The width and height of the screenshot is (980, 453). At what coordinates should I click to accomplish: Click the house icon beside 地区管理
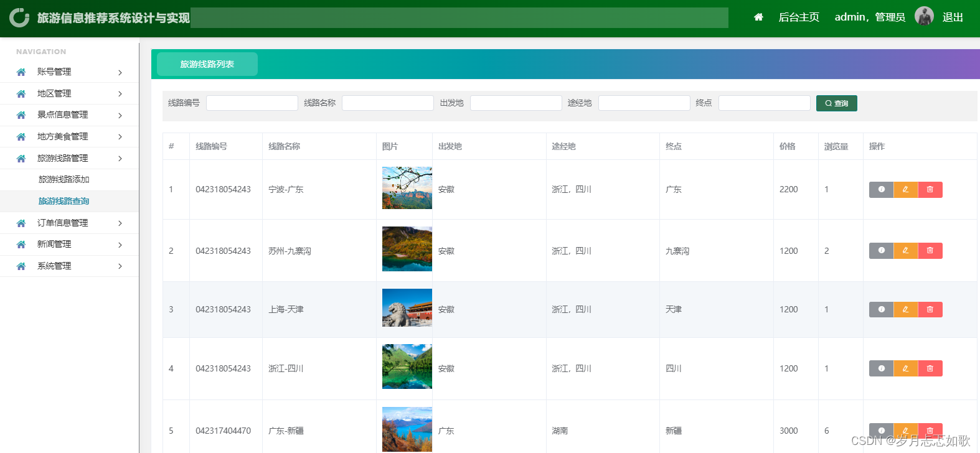(21, 94)
